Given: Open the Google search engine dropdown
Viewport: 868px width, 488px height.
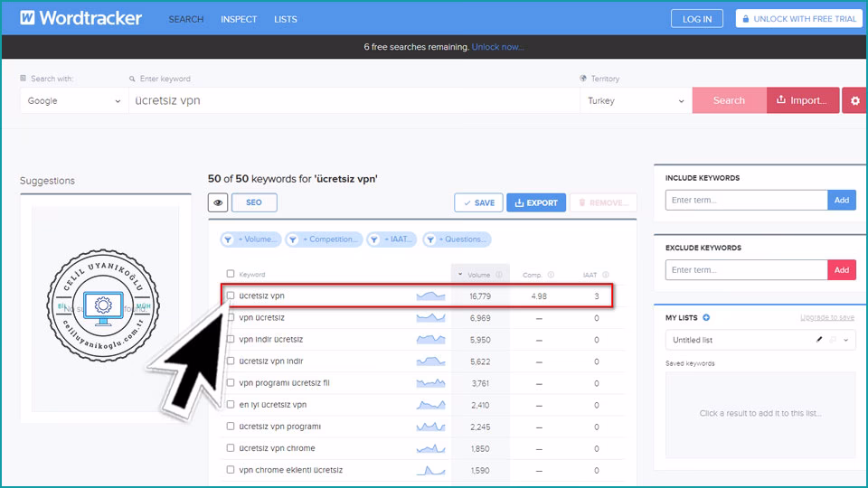Looking at the screenshot, I should [74, 100].
